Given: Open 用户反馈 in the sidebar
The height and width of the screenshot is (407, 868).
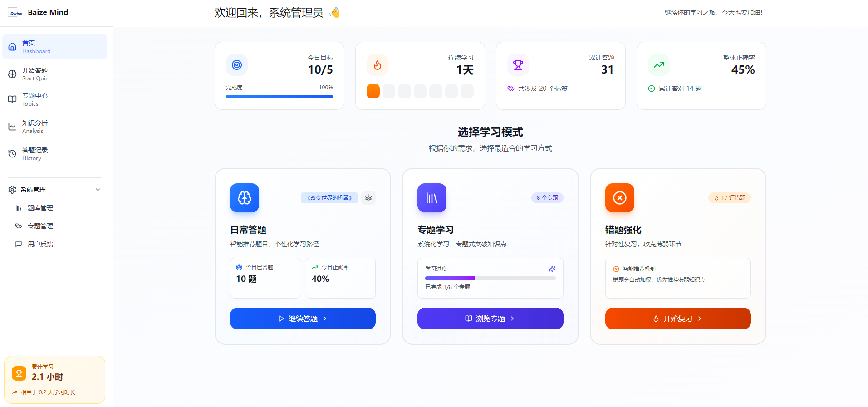Looking at the screenshot, I should tap(40, 244).
